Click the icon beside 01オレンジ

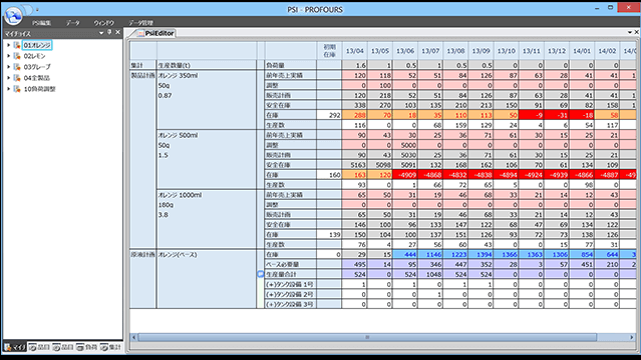[17, 45]
